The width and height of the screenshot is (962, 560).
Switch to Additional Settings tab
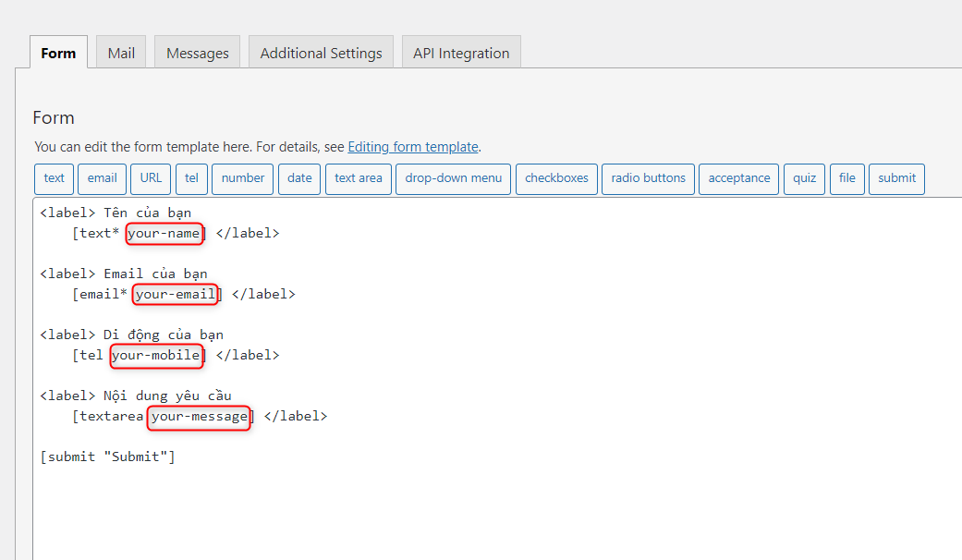pos(321,52)
